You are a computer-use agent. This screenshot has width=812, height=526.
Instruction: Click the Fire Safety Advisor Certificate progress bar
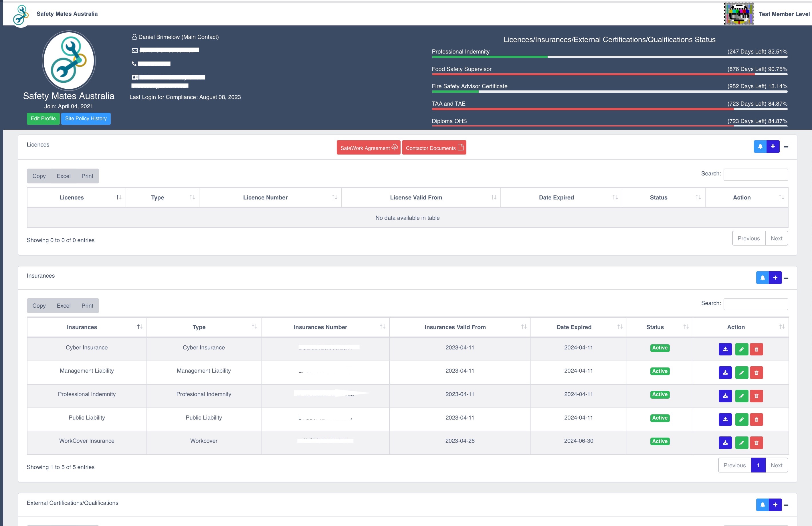[609, 92]
